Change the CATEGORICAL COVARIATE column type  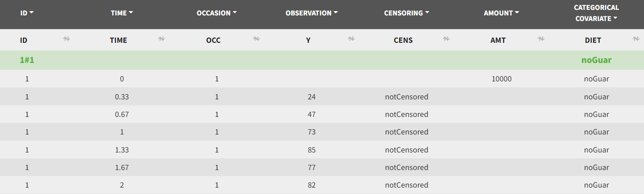coord(596,13)
